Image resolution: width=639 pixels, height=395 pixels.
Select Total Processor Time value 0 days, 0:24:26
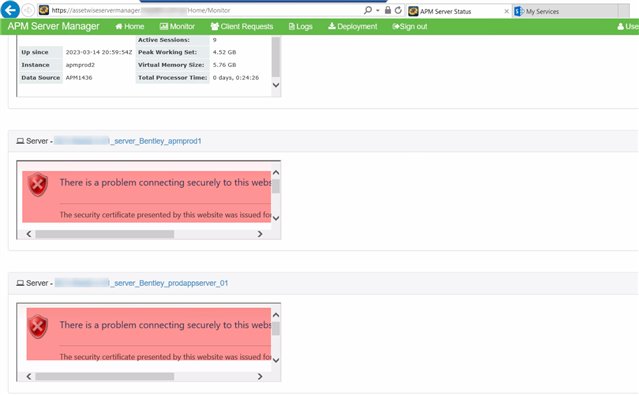(236, 77)
